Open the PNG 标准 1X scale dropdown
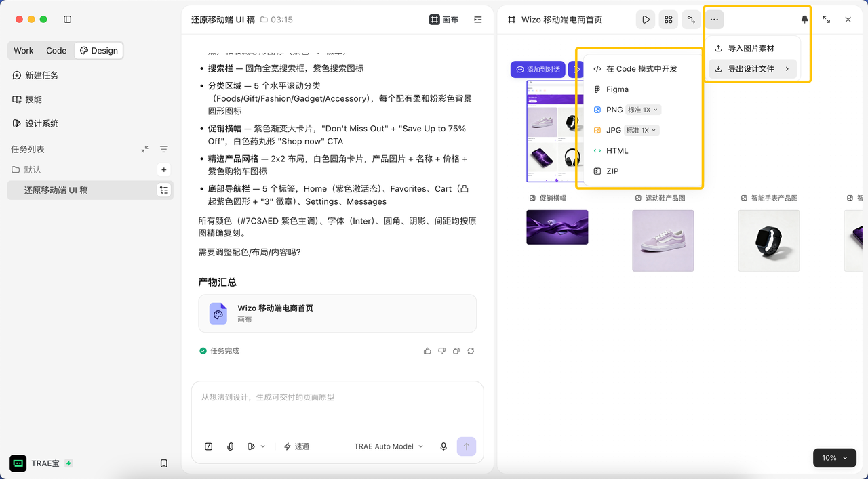868x479 pixels. point(642,110)
